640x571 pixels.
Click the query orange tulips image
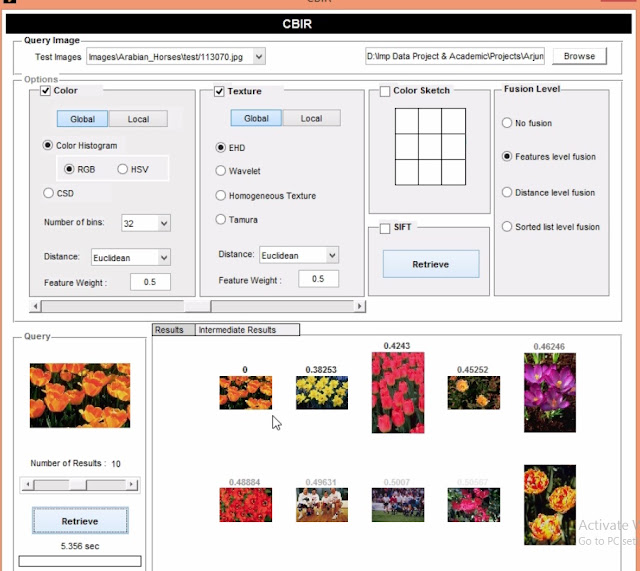(x=80, y=395)
